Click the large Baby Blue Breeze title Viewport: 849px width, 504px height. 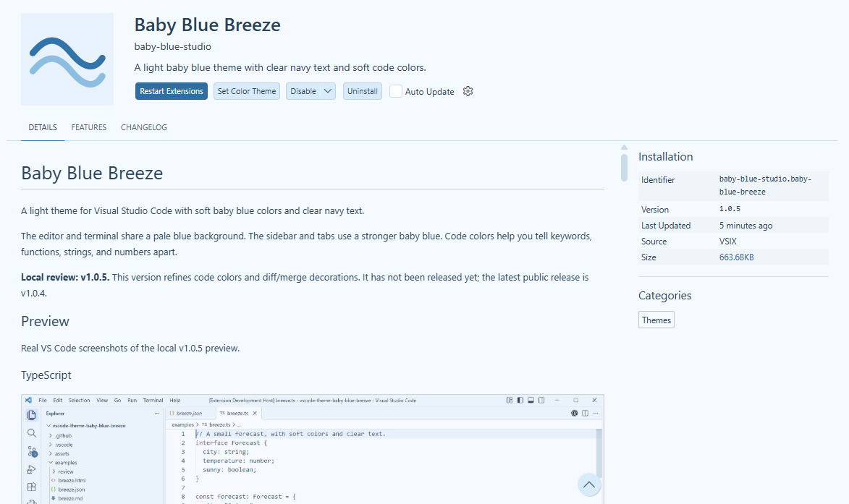click(x=208, y=25)
